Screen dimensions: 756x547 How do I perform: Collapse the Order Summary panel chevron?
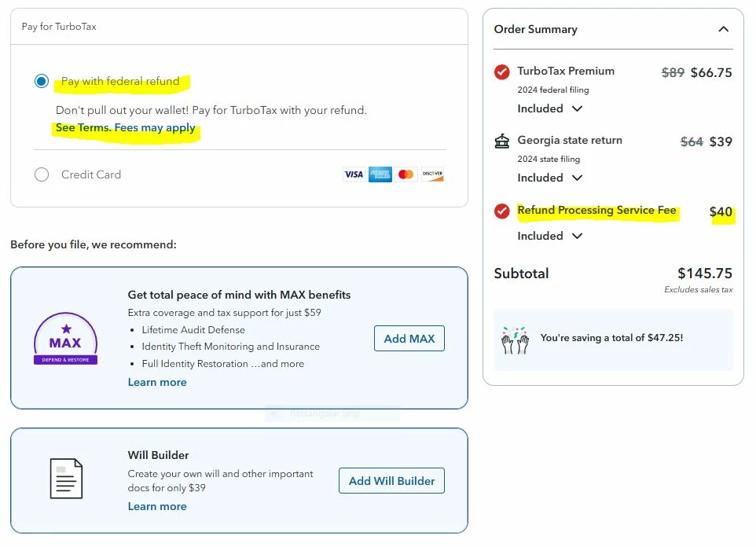point(723,29)
